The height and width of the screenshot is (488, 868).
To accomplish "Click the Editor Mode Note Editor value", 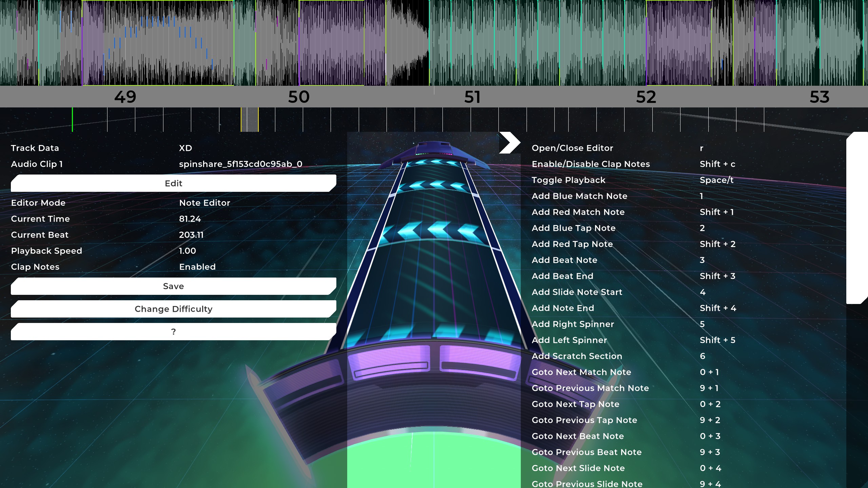I will 204,203.
